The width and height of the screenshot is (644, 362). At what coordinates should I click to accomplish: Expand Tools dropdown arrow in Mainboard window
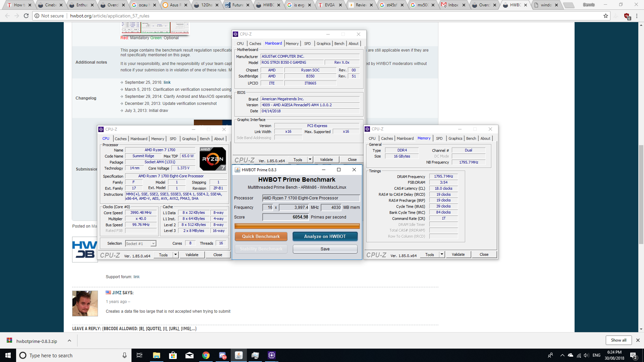coord(310,160)
